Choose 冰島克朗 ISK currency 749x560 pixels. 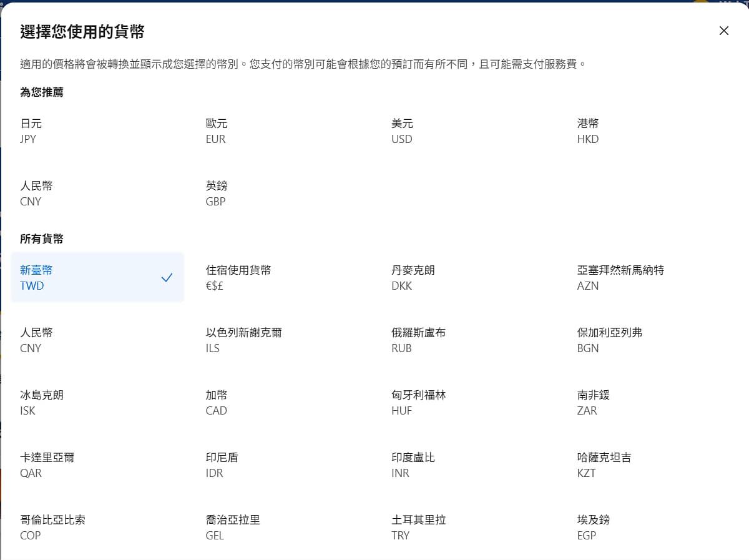pyautogui.click(x=42, y=403)
